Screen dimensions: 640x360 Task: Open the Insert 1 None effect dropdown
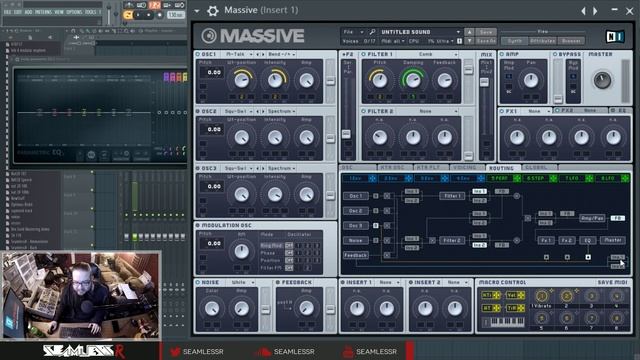coord(389,282)
